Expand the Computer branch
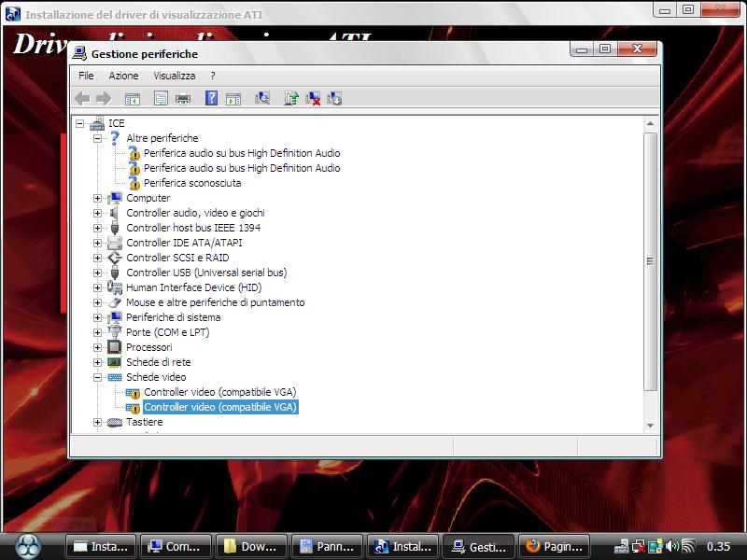 click(98, 199)
